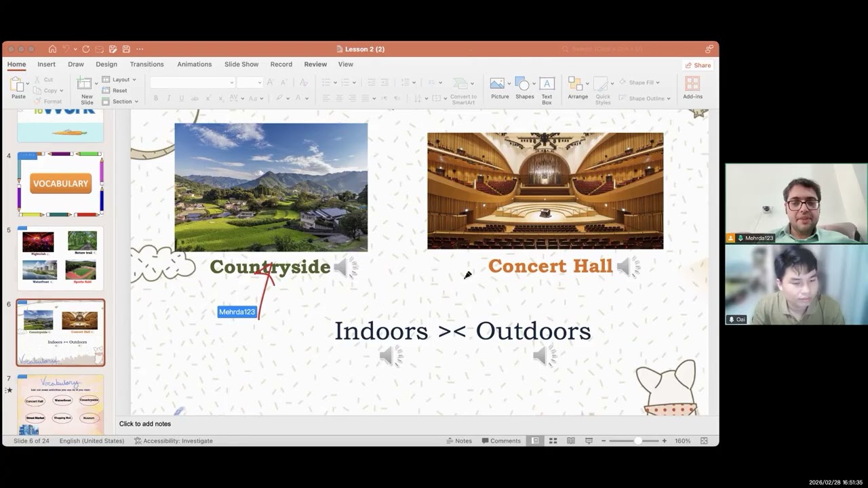The width and height of the screenshot is (868, 488).
Task: Toggle the Comments pane in status bar
Action: (501, 441)
